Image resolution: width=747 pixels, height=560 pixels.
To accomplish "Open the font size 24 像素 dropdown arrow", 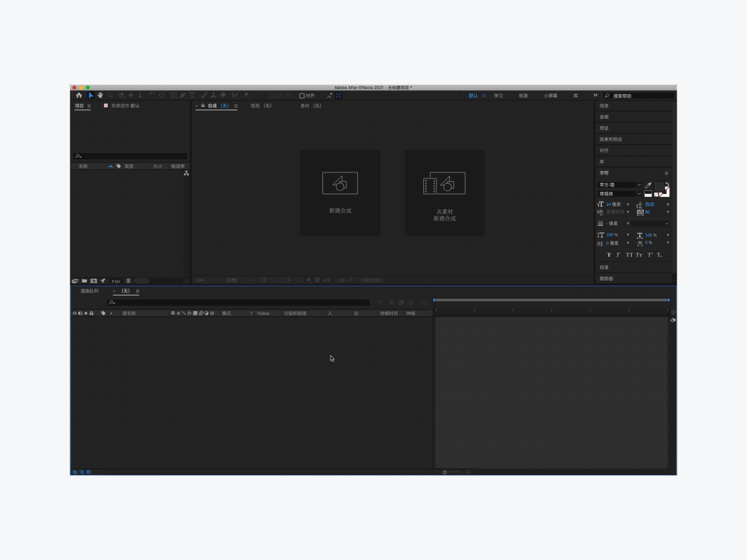I will coord(628,204).
